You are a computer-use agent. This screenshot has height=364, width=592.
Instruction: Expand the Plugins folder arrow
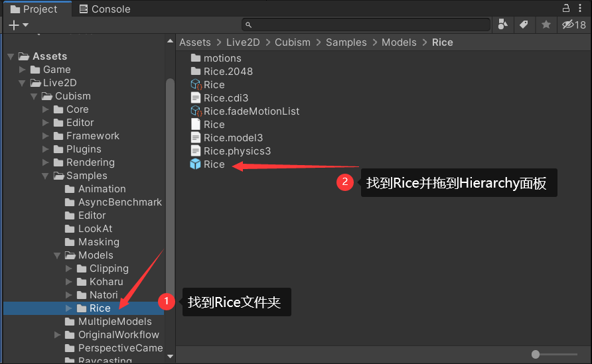tap(46, 149)
